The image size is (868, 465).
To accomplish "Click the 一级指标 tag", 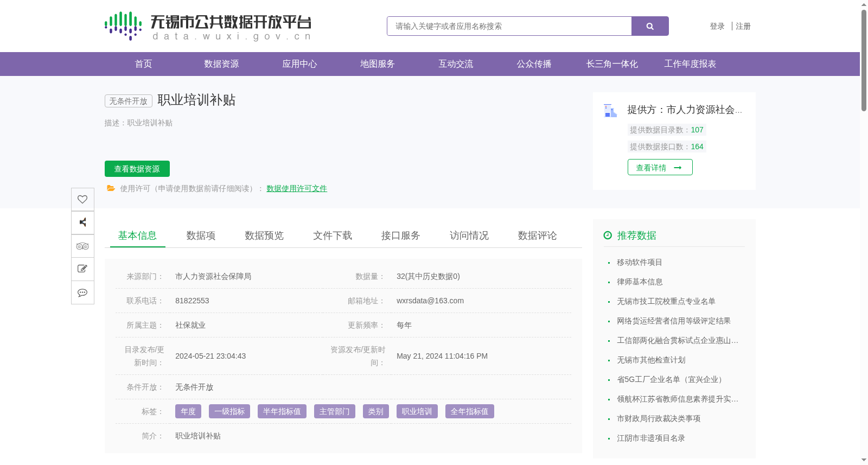I will click(x=229, y=411).
